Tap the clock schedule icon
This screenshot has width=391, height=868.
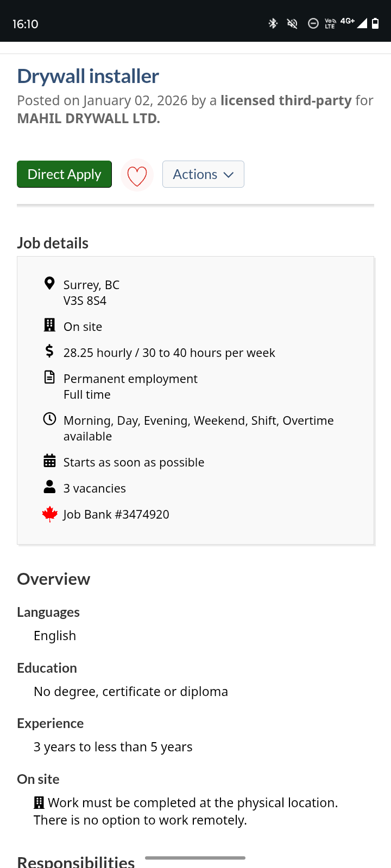(49, 419)
